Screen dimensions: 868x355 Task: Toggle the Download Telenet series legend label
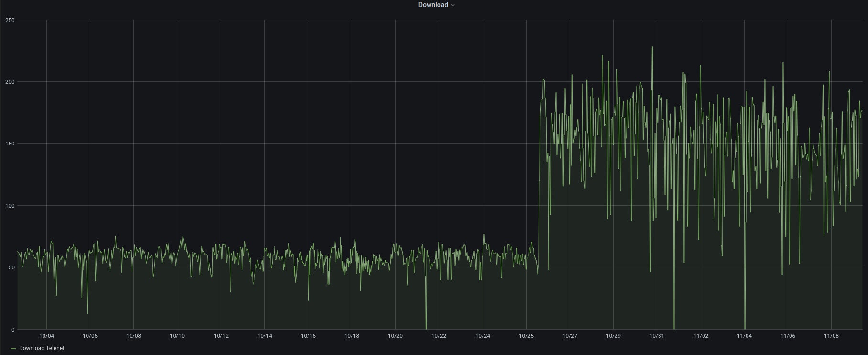coord(42,348)
